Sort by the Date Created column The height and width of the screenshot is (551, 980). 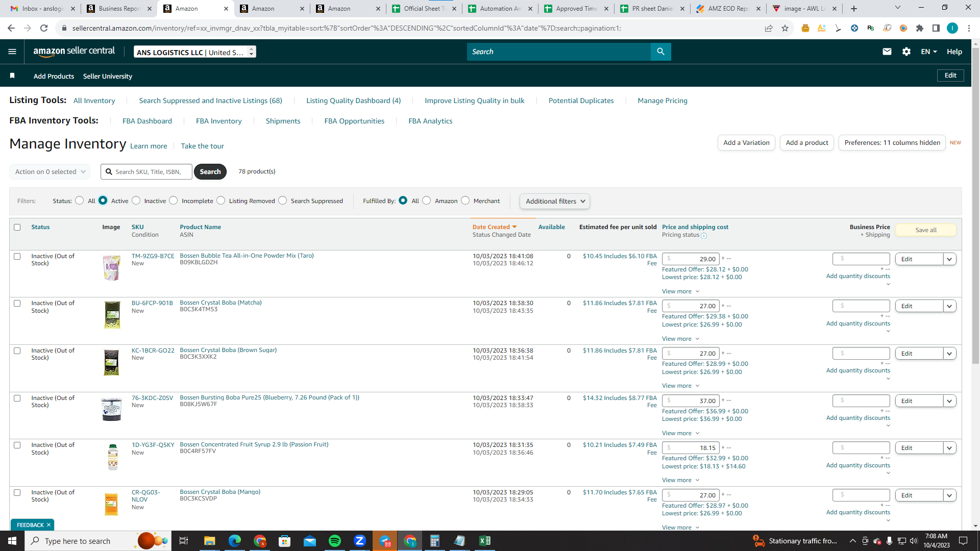(495, 228)
